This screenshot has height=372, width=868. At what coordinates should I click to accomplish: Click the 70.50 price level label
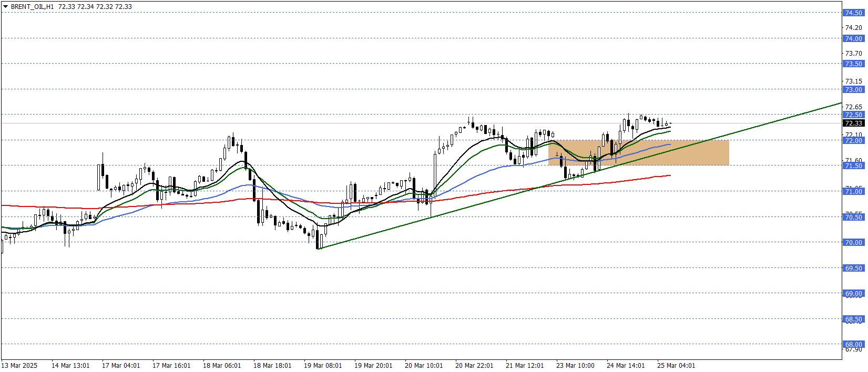853,218
